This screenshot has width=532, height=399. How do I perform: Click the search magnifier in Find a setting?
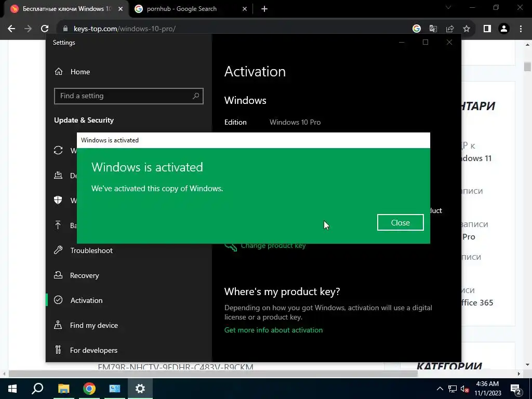pos(196,96)
